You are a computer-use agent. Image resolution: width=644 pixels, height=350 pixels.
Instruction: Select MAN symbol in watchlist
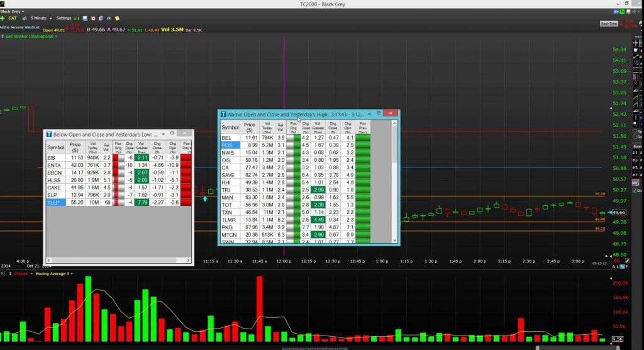tap(228, 198)
